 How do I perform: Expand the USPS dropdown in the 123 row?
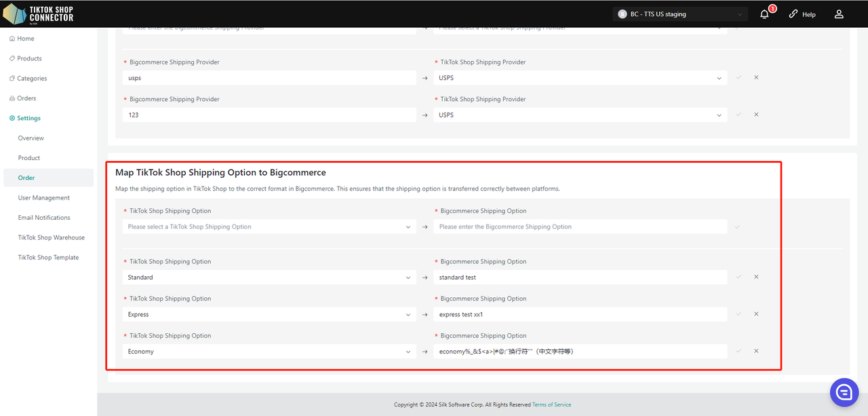pyautogui.click(x=580, y=115)
